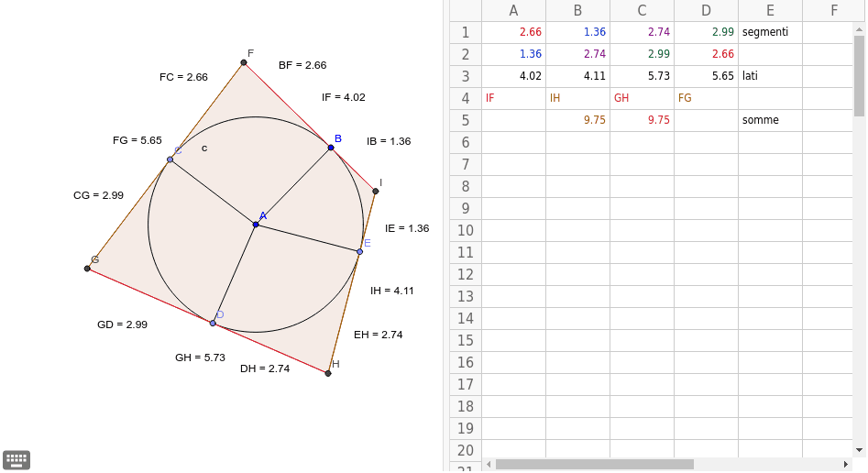
Task: Click cell C1 with value 2.74
Action: tap(643, 32)
